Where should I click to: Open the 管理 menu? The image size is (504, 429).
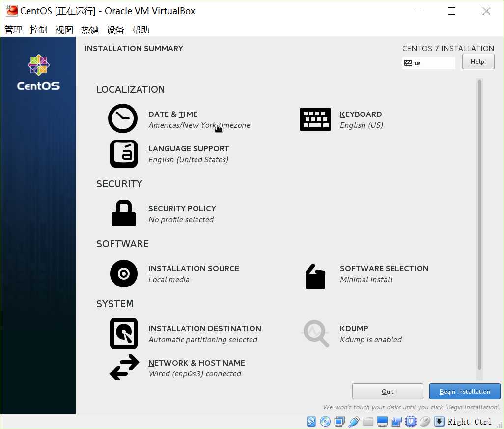[13, 30]
